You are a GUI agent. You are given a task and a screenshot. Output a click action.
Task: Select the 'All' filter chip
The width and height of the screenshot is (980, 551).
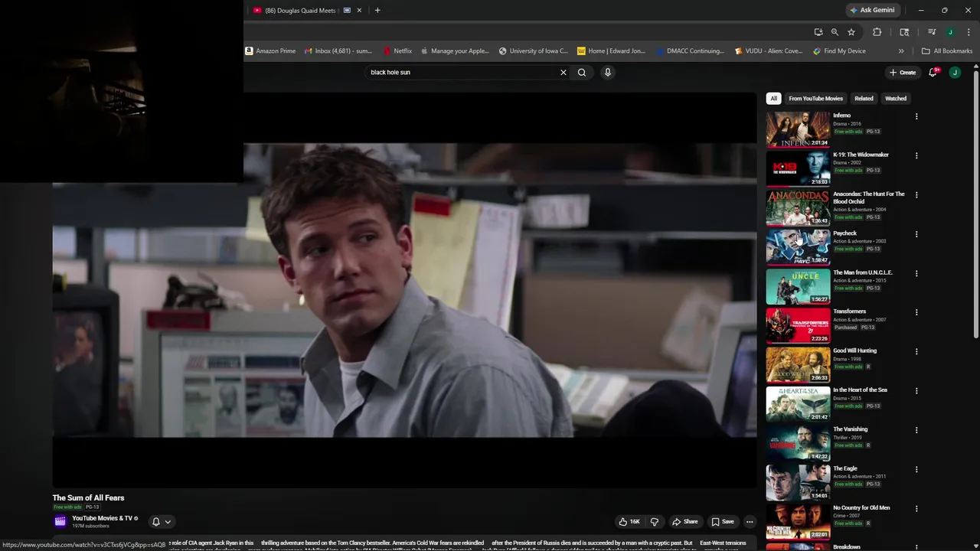[773, 99]
